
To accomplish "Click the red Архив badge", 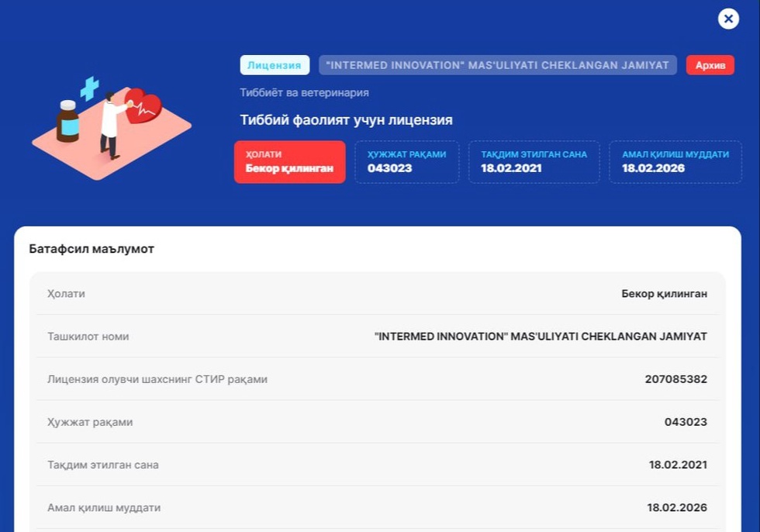I will click(710, 65).
